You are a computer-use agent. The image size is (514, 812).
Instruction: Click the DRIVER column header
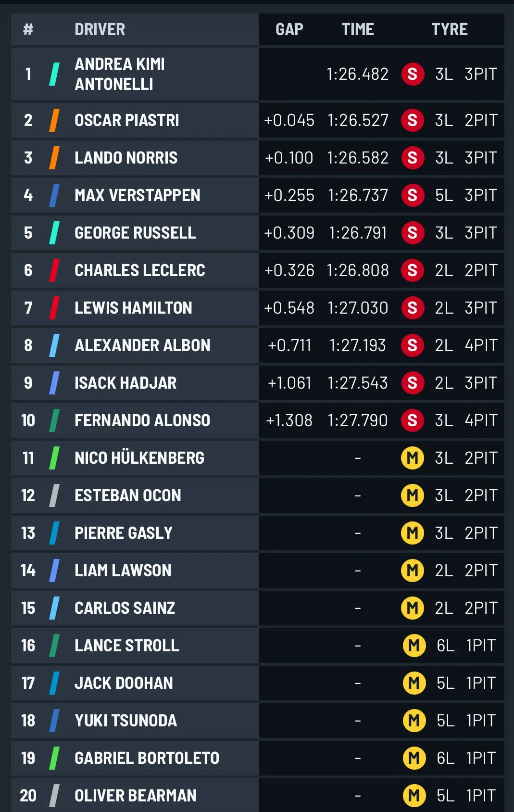point(100,29)
